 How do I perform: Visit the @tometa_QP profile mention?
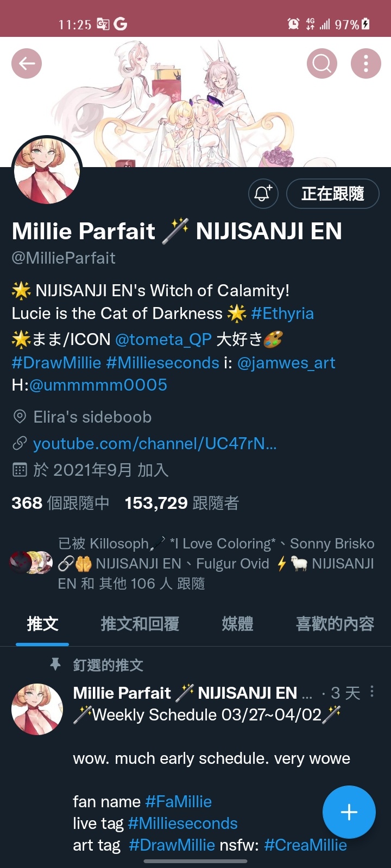tap(163, 340)
